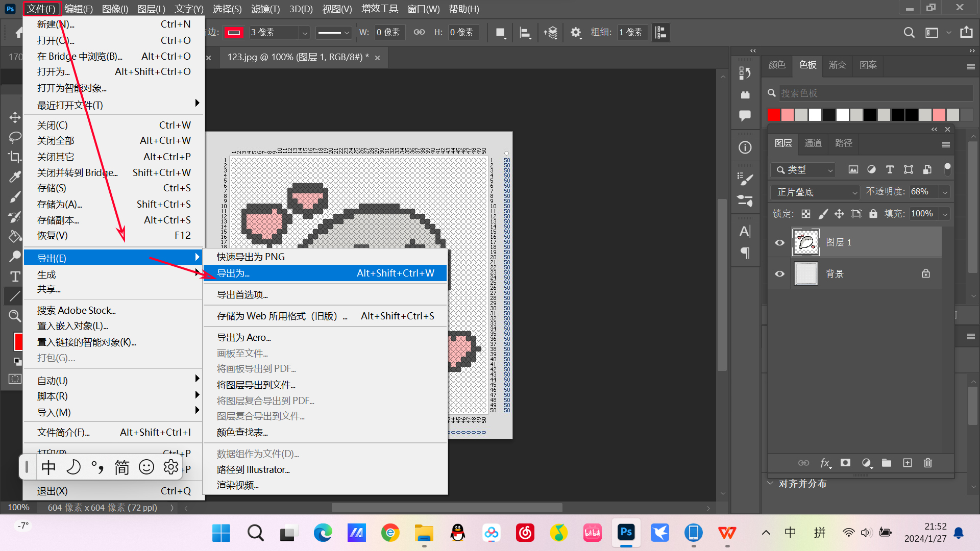Open the Properties info panel icon
This screenshot has height=551, width=980.
(745, 147)
